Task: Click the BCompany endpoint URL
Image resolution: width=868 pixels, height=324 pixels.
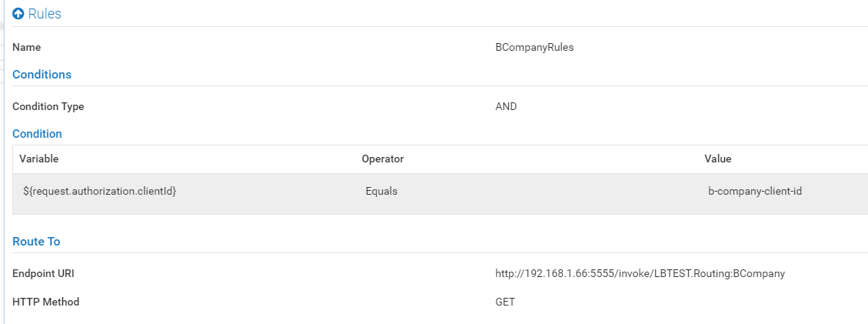Action: pos(640,273)
